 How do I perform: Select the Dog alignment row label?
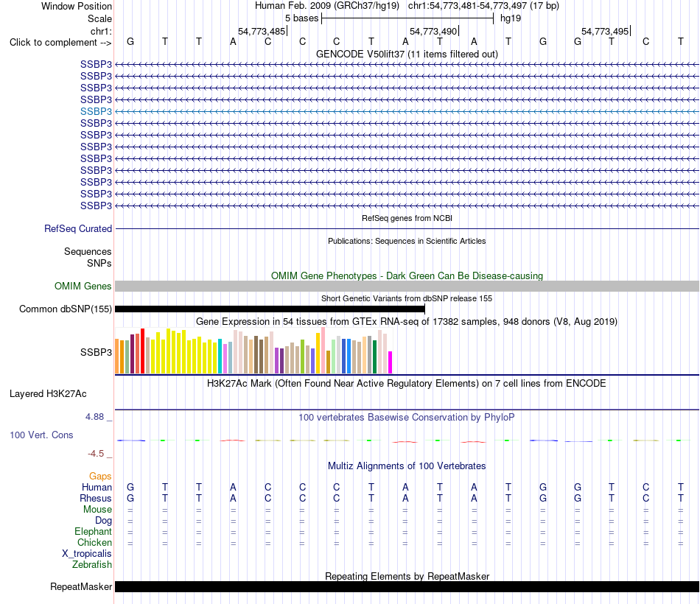coord(103,521)
